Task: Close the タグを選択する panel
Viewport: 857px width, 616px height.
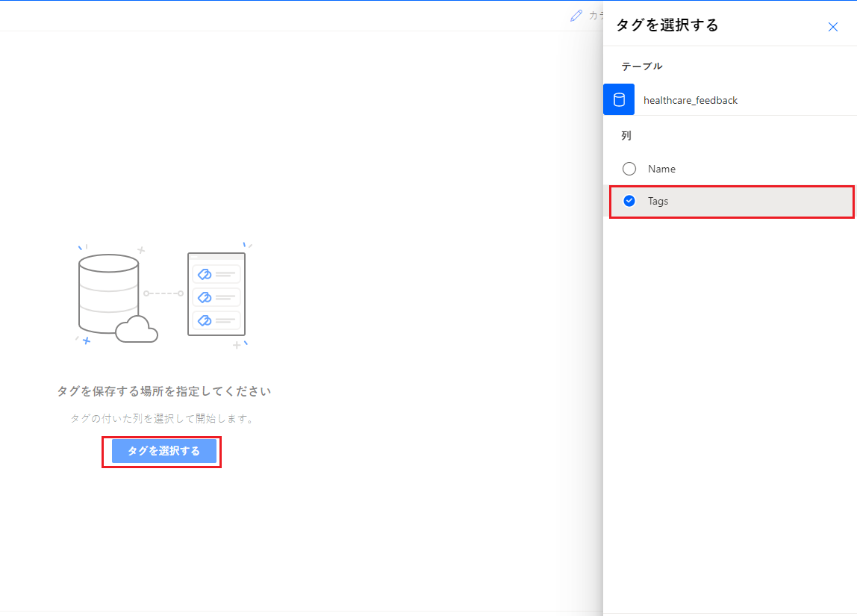Action: (x=832, y=27)
